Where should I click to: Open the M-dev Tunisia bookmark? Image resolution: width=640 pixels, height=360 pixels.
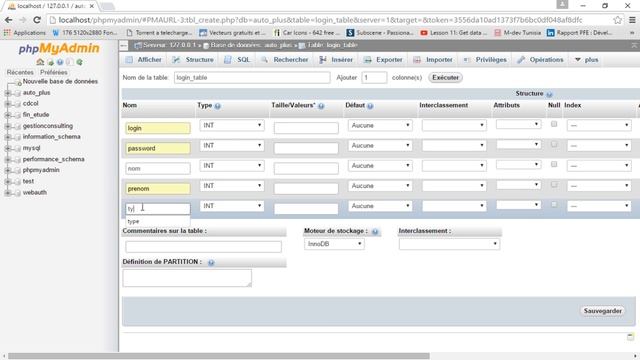tap(517, 33)
